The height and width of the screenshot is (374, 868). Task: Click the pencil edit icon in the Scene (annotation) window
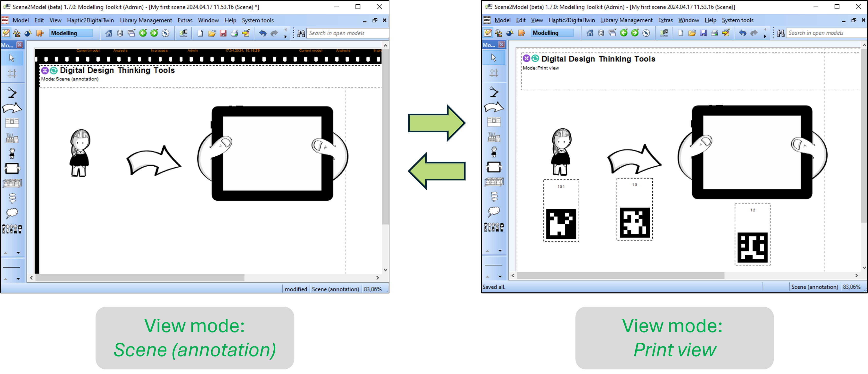click(x=6, y=33)
